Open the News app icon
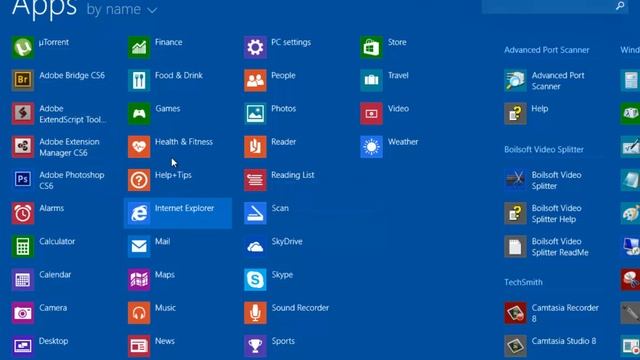The image size is (640, 360). pyautogui.click(x=139, y=346)
